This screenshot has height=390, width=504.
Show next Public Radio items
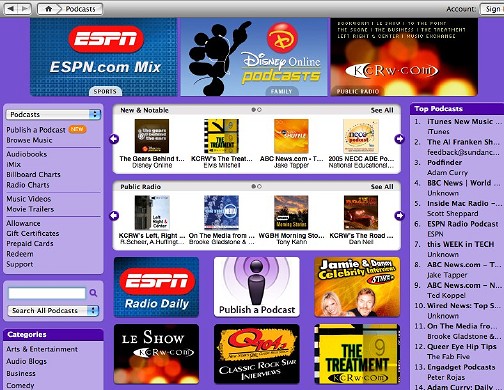399,216
